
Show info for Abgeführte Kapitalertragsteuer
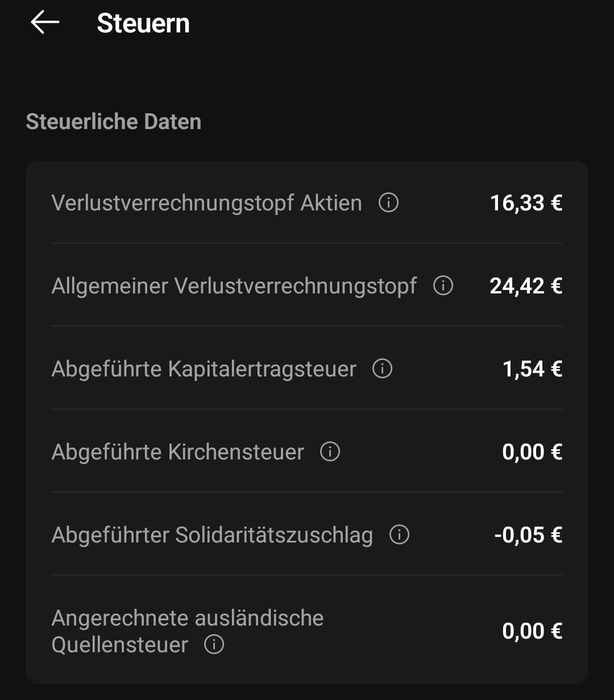[x=382, y=368]
